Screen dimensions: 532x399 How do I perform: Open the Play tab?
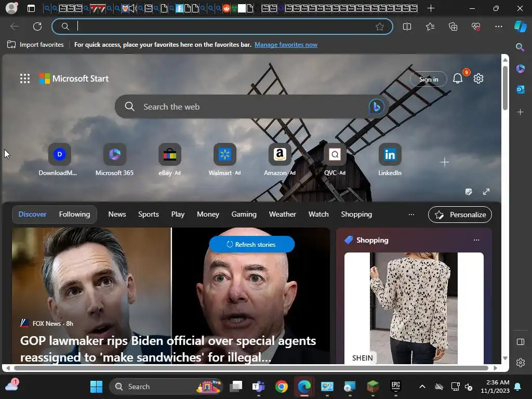pos(178,215)
